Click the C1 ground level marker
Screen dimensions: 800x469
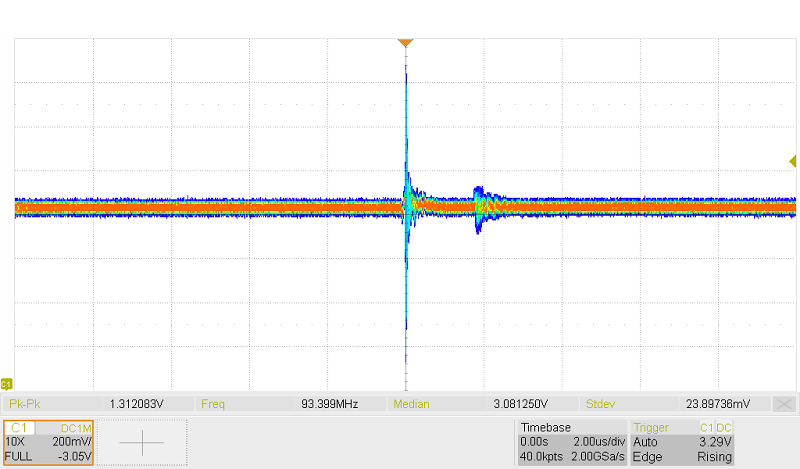click(6, 384)
